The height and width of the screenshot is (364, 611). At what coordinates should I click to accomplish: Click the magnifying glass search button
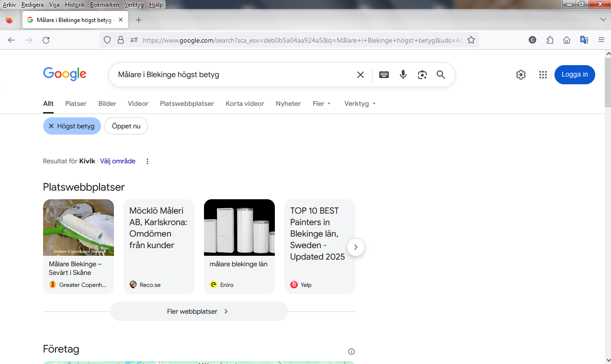(441, 75)
